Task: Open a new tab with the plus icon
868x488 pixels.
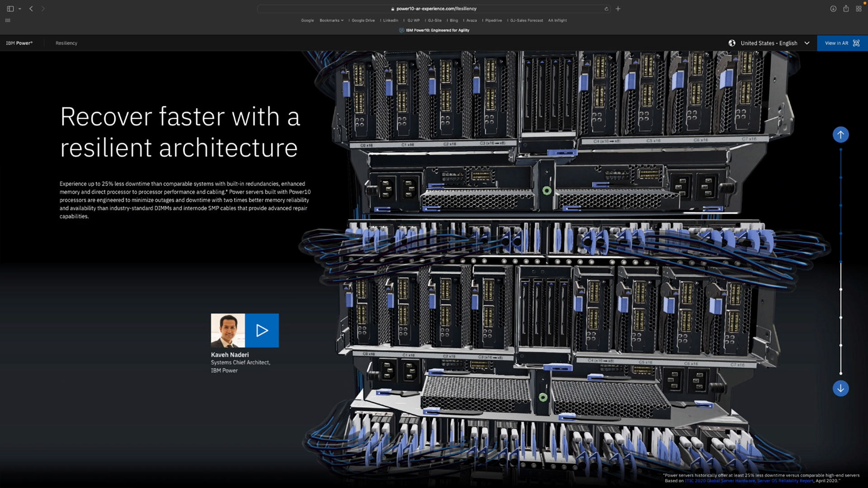Action: click(618, 9)
